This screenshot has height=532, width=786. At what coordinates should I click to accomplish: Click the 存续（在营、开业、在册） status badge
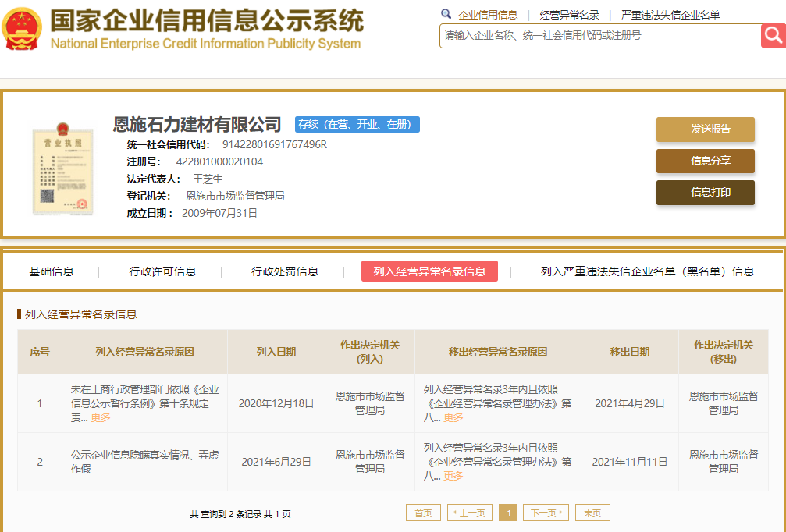coord(357,124)
